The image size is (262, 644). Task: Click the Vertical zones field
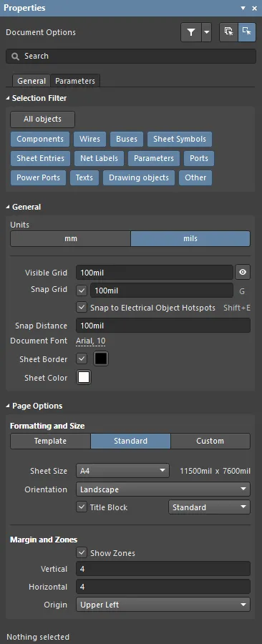(x=163, y=569)
